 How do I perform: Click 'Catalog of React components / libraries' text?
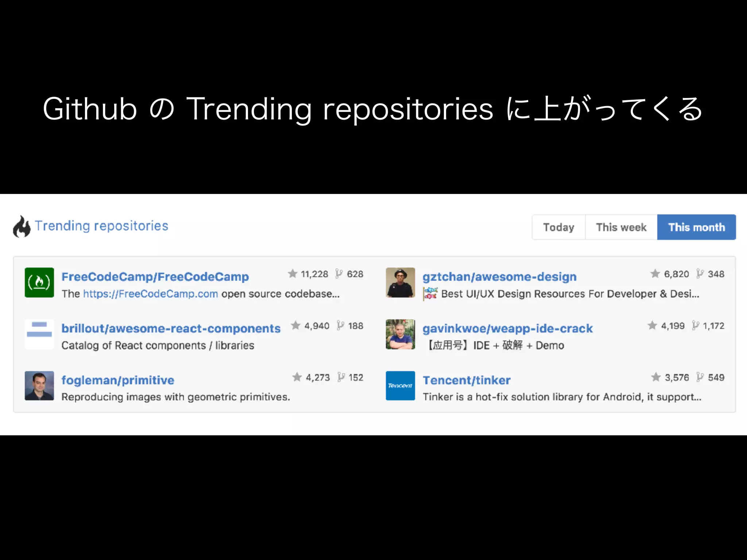(x=158, y=346)
